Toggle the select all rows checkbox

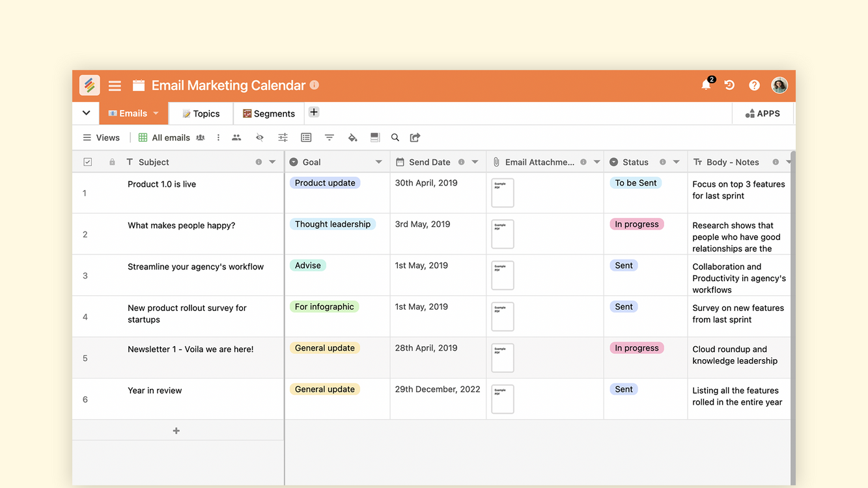point(88,162)
